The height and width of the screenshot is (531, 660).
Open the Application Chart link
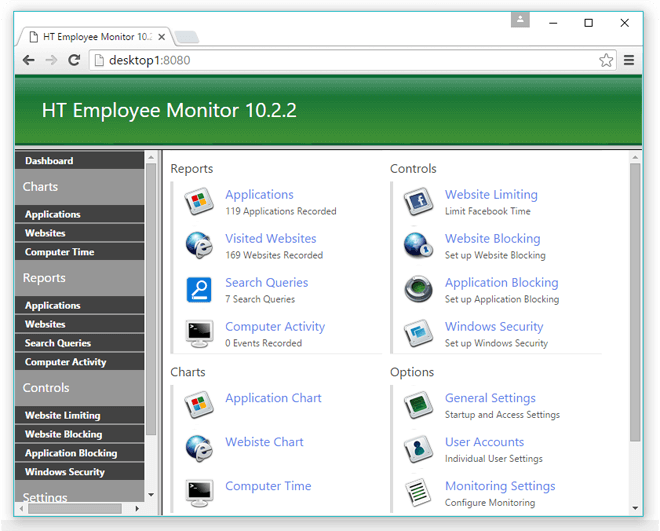[273, 398]
